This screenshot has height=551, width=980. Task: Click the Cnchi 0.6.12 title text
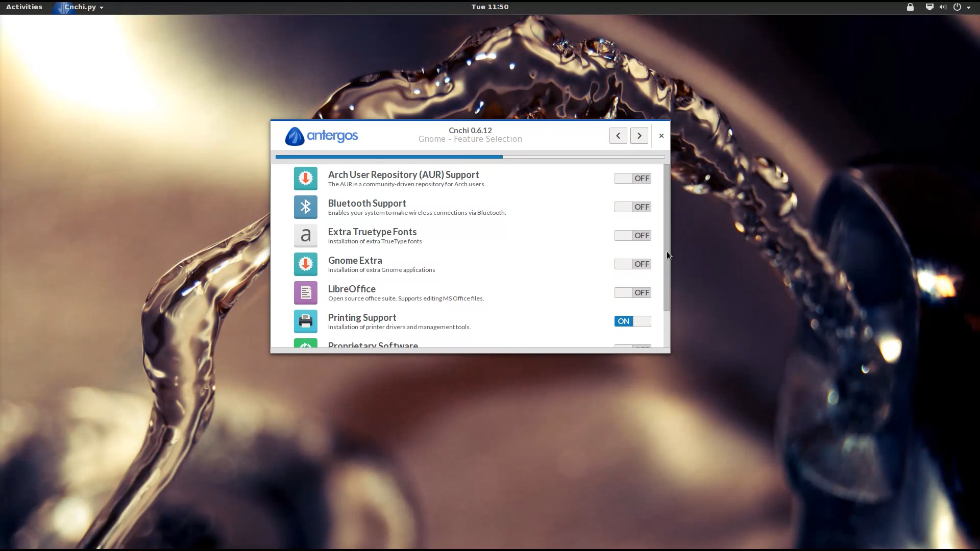[x=470, y=131]
